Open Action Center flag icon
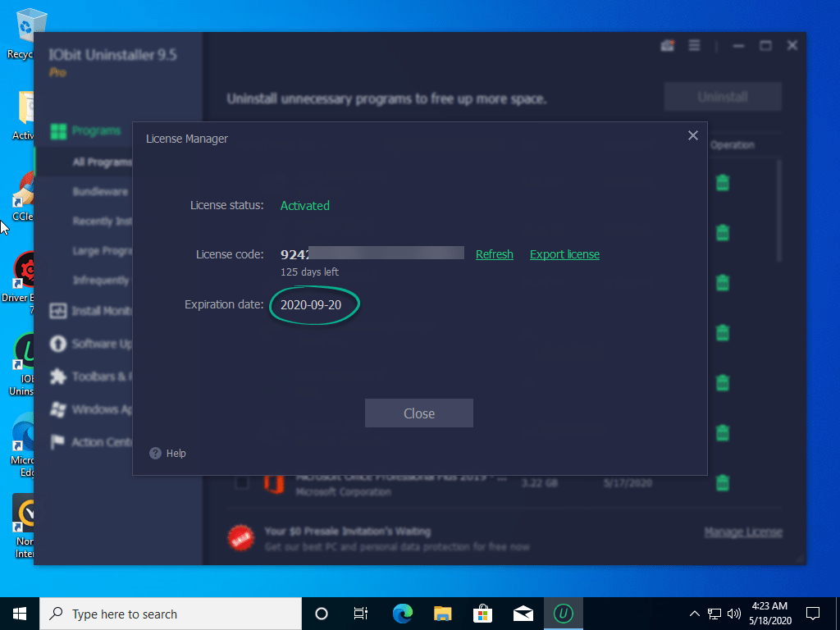This screenshot has height=630, width=840. pyautogui.click(x=57, y=442)
